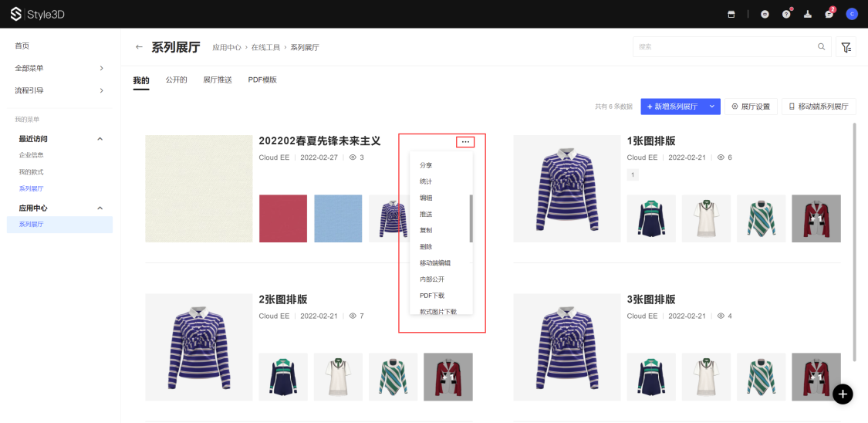Expand the 全部菜单 sidebar item

[x=101, y=68]
